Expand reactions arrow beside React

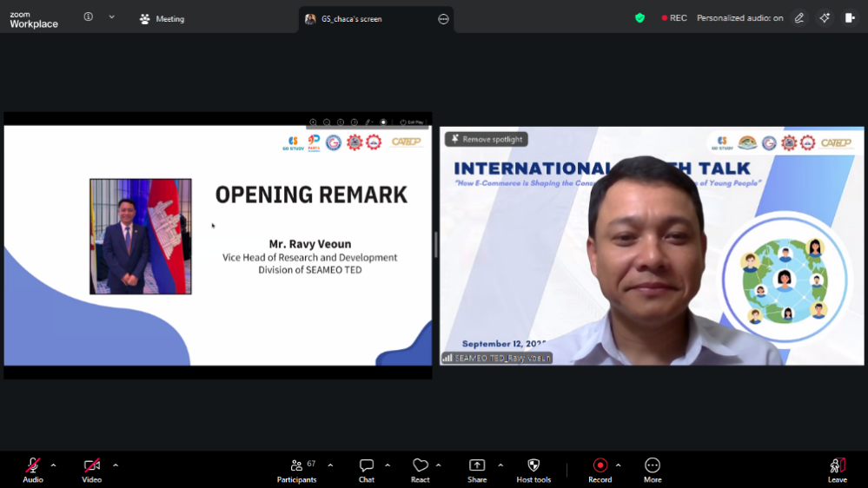(x=439, y=465)
